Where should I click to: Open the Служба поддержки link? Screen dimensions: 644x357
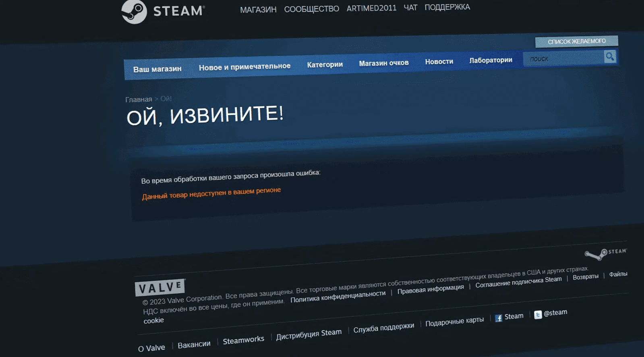[383, 328]
